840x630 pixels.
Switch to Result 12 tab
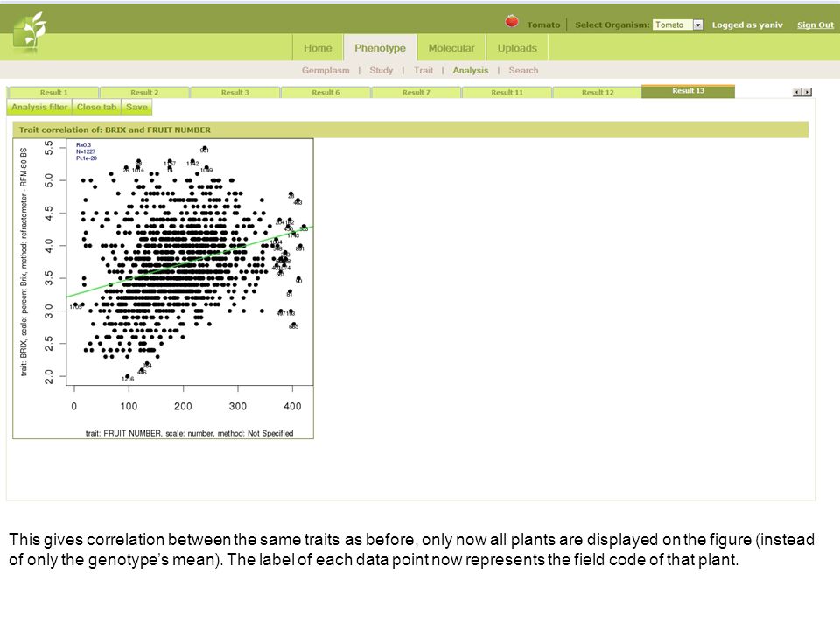(598, 92)
